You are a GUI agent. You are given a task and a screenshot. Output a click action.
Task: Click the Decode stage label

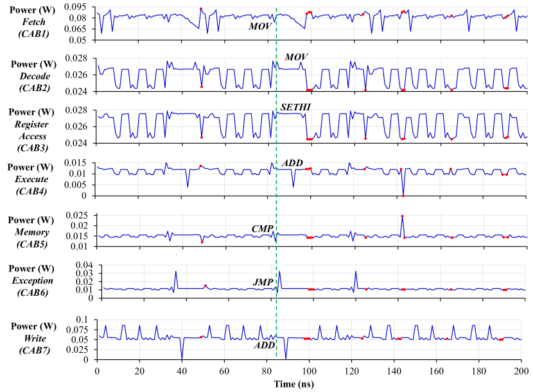tap(35, 76)
